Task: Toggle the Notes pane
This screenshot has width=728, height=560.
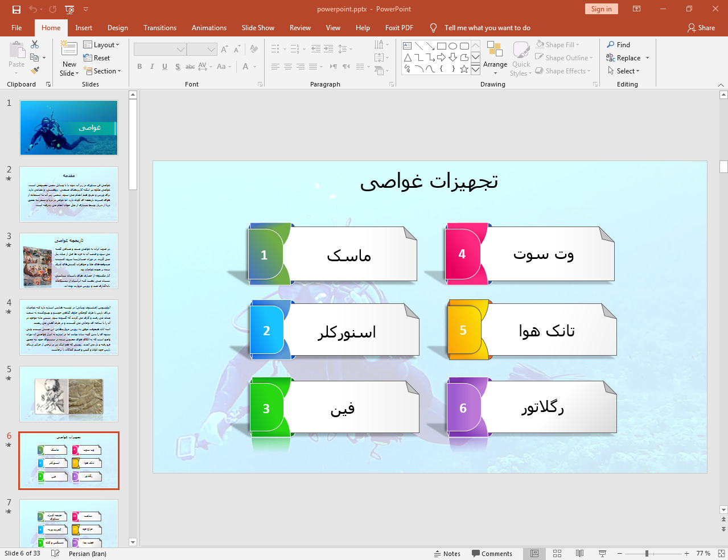Action: tap(447, 553)
